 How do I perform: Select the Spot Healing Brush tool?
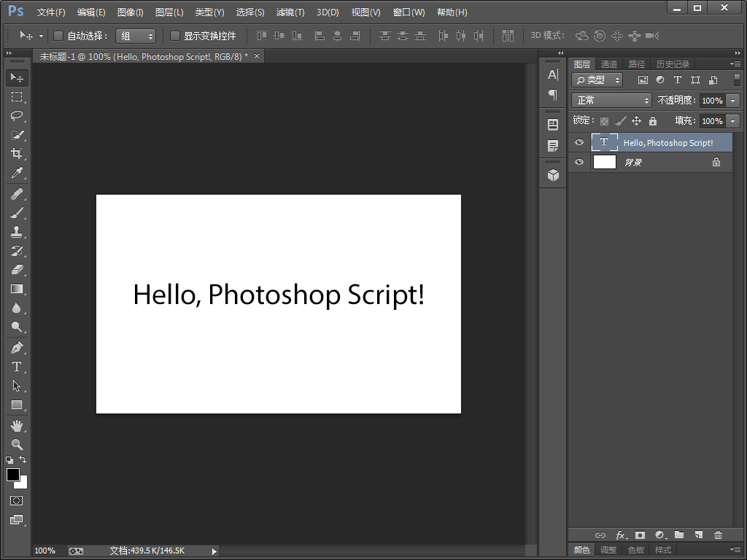(17, 194)
